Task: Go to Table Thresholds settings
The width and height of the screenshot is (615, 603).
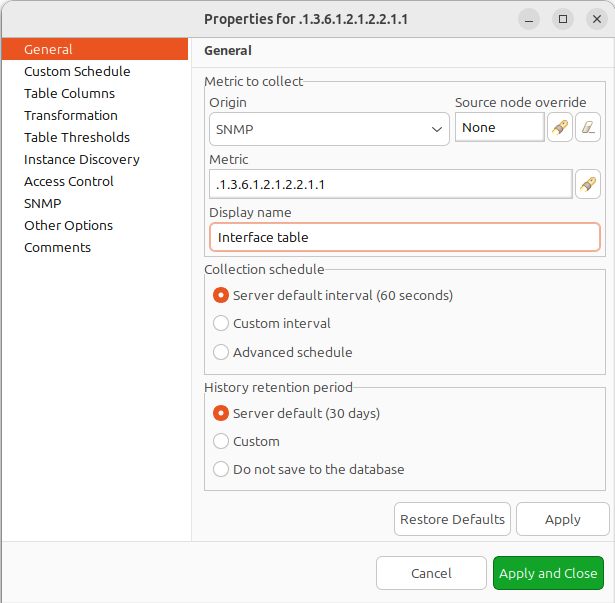Action: tap(76, 138)
